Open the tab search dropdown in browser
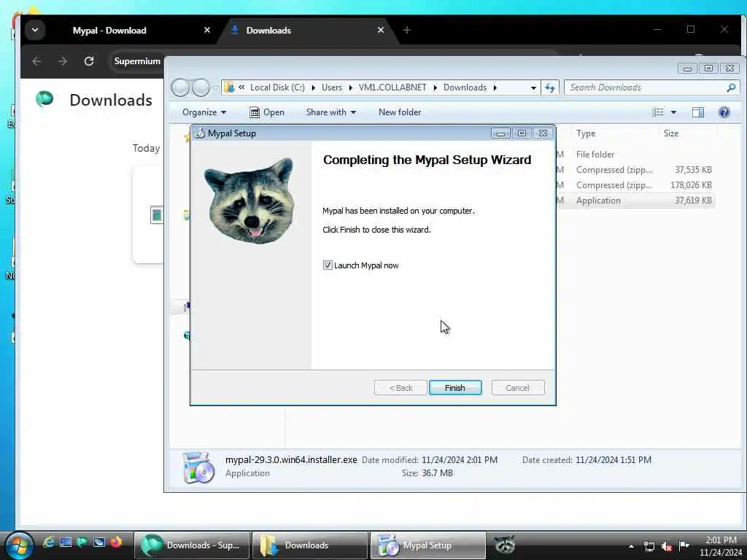The width and height of the screenshot is (747, 560). coord(35,30)
